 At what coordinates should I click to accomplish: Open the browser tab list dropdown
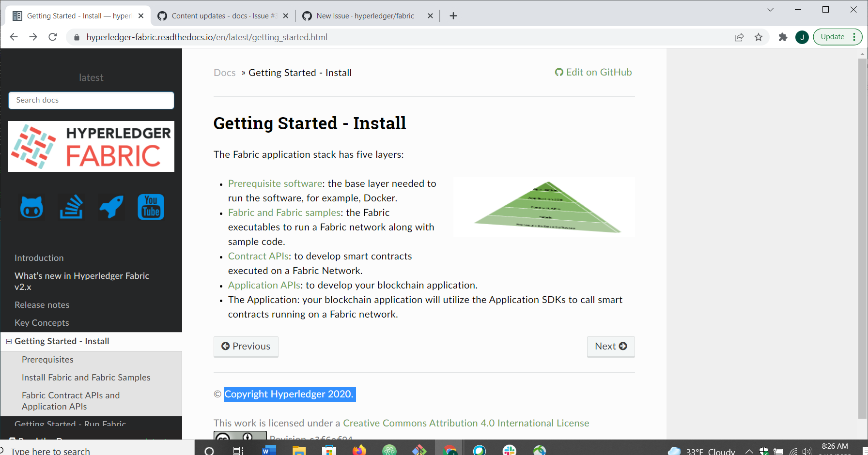(769, 10)
